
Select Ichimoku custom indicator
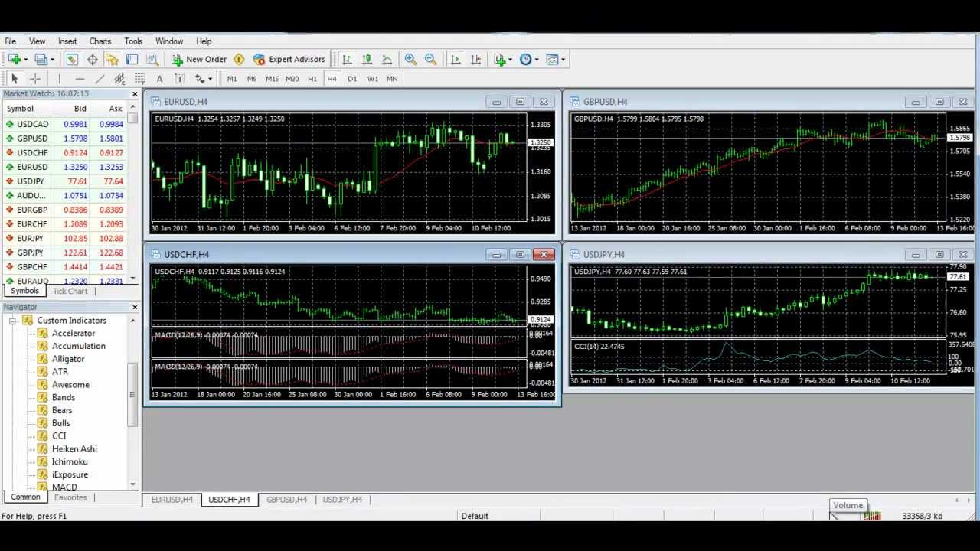(70, 461)
